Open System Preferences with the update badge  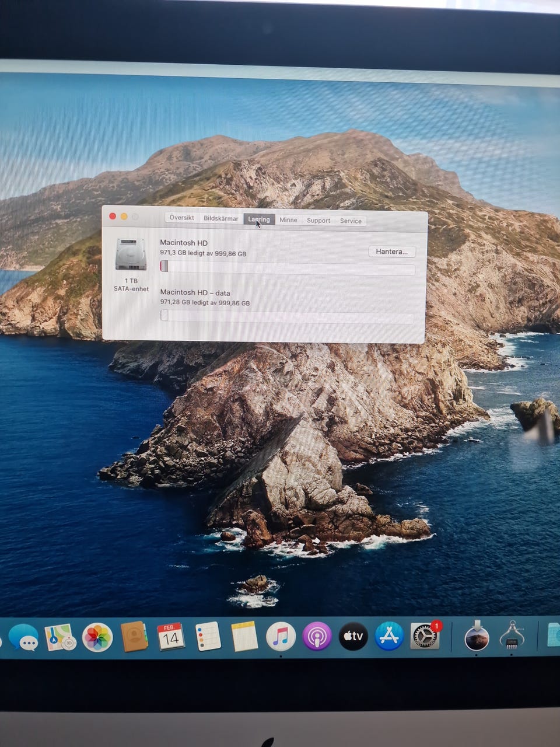[x=425, y=636]
